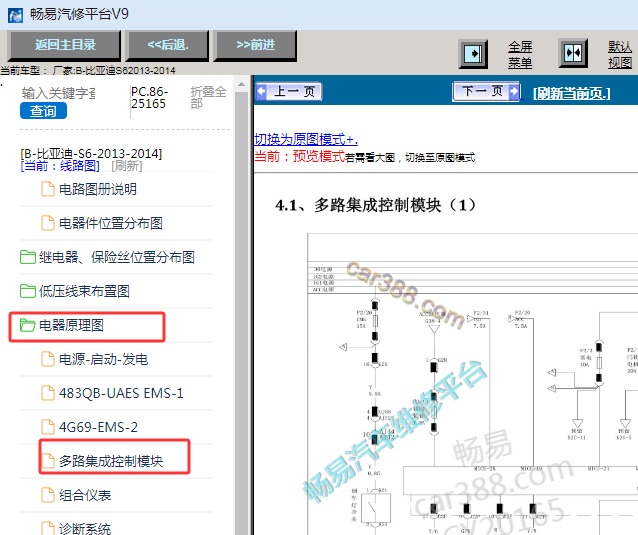The image size is (638, 535).
Task: Open 电器件位置分布图 document
Action: click(x=111, y=223)
